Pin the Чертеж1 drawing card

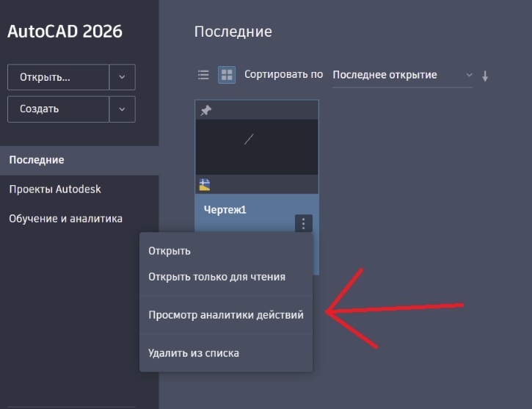point(205,110)
